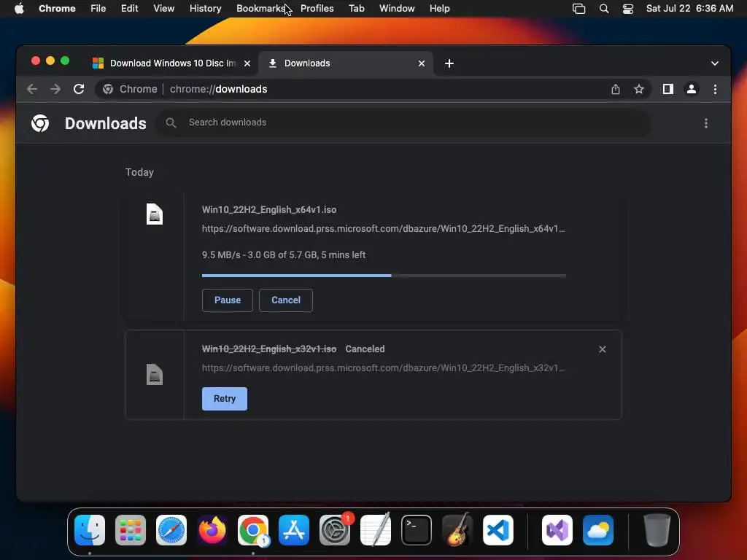The width and height of the screenshot is (747, 560).
Task: Remove the canceled x32 download from the list
Action: pyautogui.click(x=602, y=349)
